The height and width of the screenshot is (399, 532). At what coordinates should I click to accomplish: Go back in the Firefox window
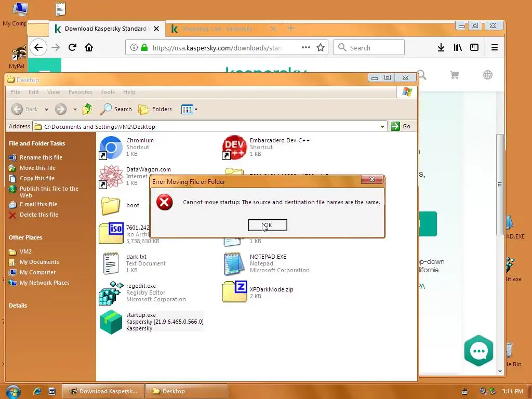coord(38,47)
